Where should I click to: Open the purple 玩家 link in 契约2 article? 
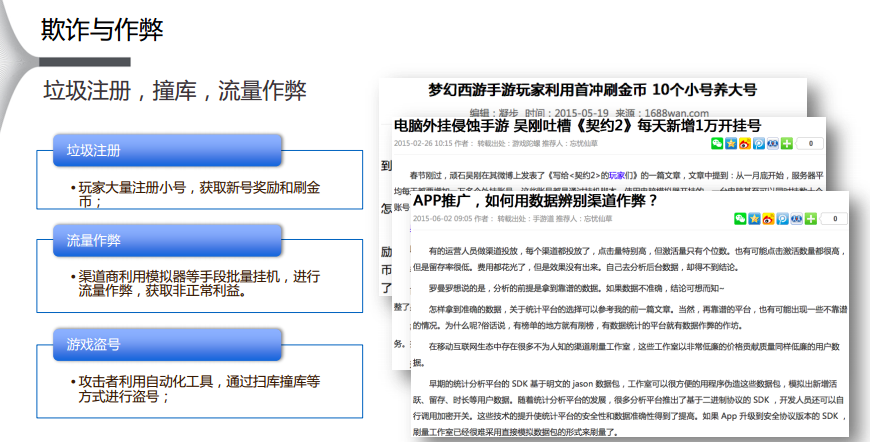pos(616,175)
